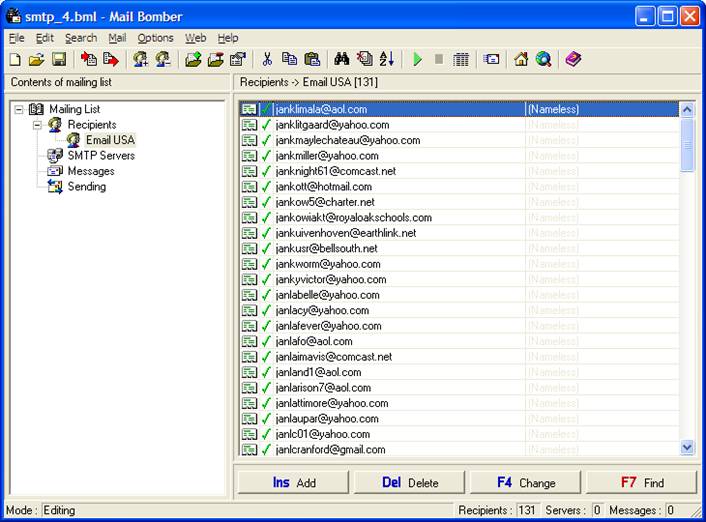Open the grid table view icon

click(x=461, y=59)
